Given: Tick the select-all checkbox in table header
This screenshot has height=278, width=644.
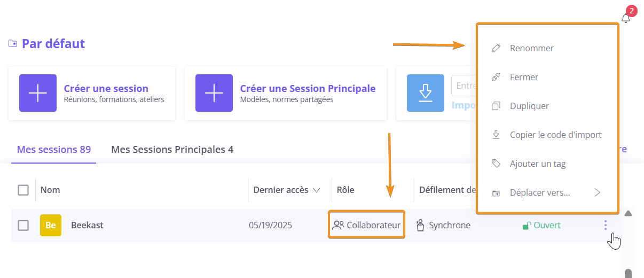Looking at the screenshot, I should [x=23, y=190].
